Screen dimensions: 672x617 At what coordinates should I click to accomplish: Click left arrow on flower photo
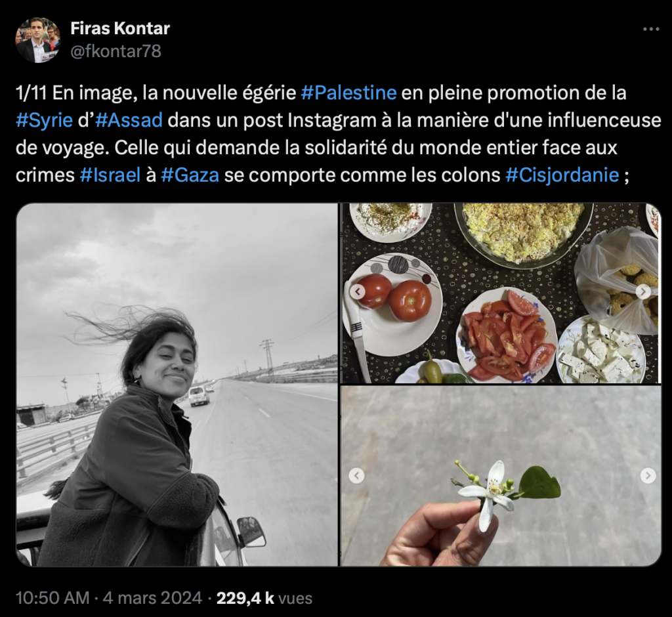pyautogui.click(x=356, y=475)
